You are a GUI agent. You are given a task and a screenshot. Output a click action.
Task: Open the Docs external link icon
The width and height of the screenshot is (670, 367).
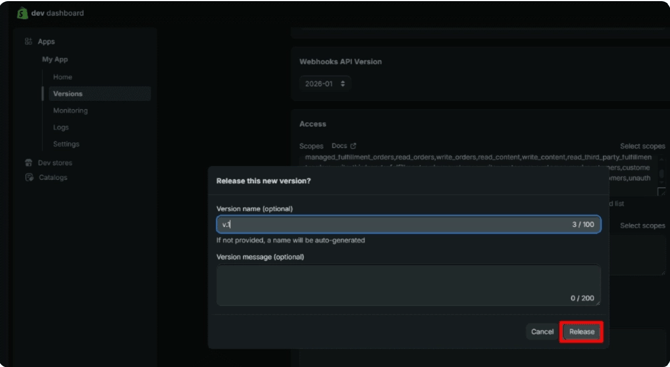coord(353,146)
